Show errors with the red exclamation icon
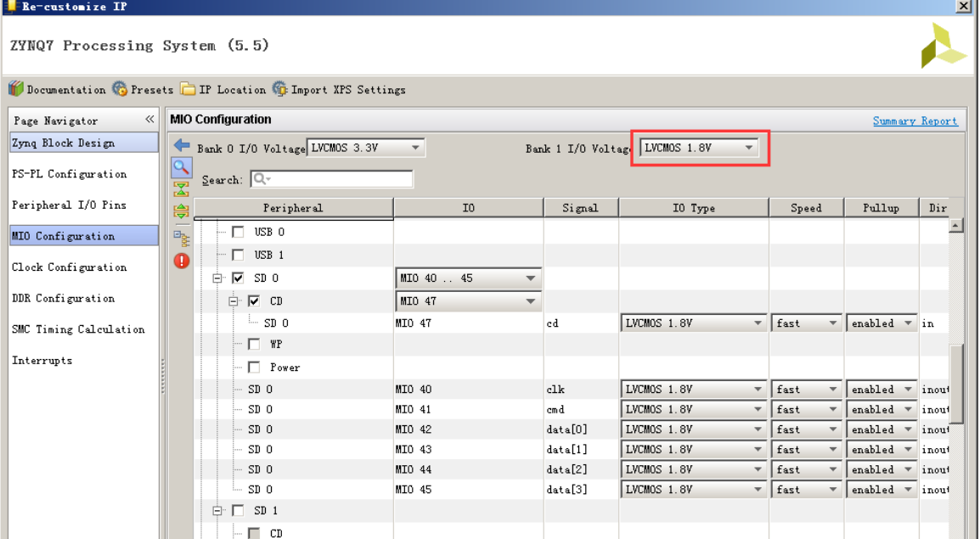The image size is (980, 539). click(x=181, y=261)
